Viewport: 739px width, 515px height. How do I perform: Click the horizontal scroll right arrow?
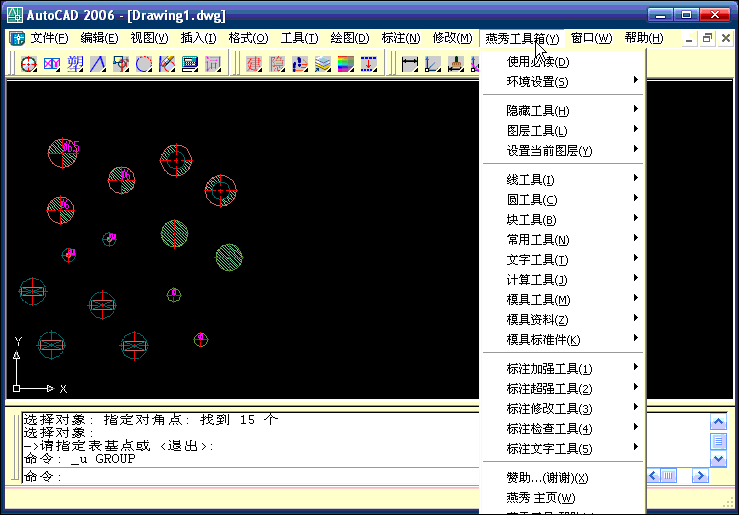coord(700,476)
